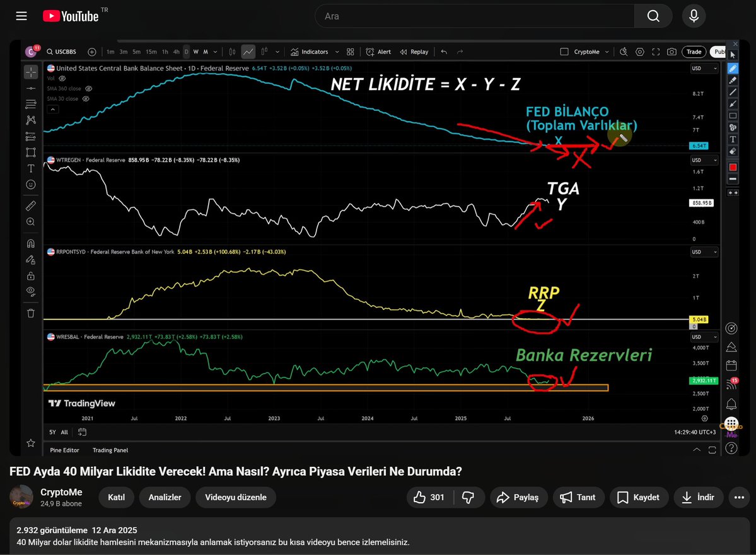Switch to the Pine Editor tab
The image size is (756, 555).
click(x=65, y=450)
